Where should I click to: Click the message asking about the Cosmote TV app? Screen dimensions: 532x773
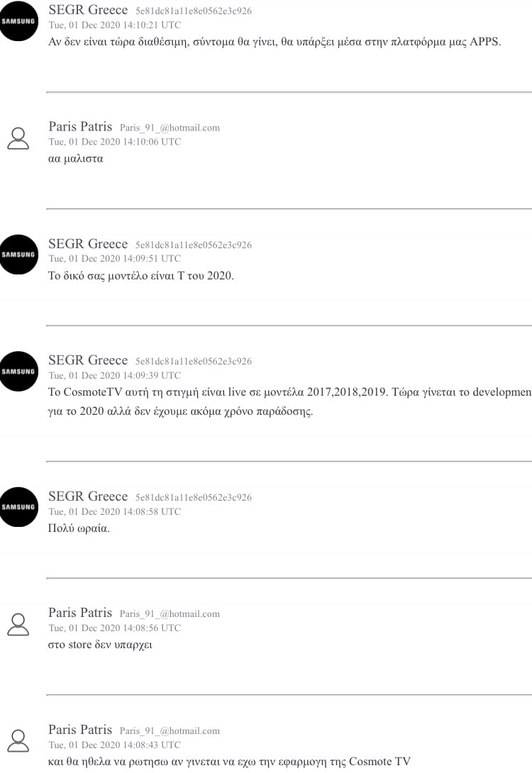pyautogui.click(x=229, y=762)
